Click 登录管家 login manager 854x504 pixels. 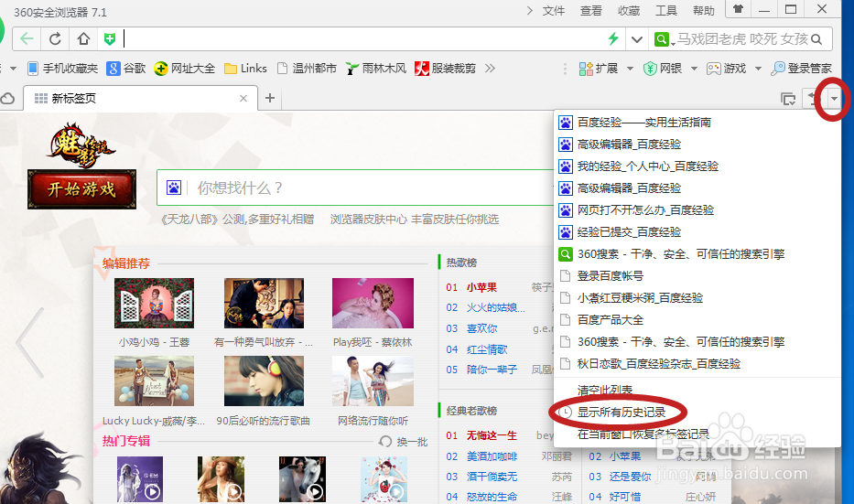point(802,68)
